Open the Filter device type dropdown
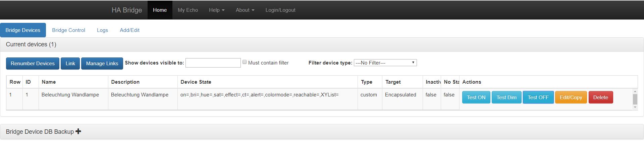 (x=385, y=63)
